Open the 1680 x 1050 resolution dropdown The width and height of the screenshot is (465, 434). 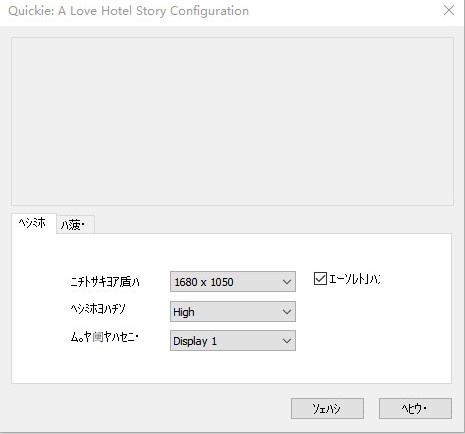(x=233, y=282)
